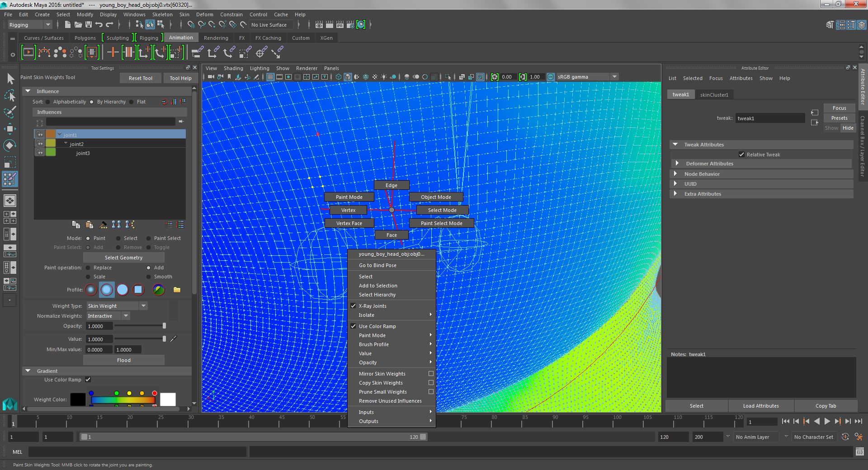
Task: Click the smooth shade all shading icon
Action: [348, 77]
